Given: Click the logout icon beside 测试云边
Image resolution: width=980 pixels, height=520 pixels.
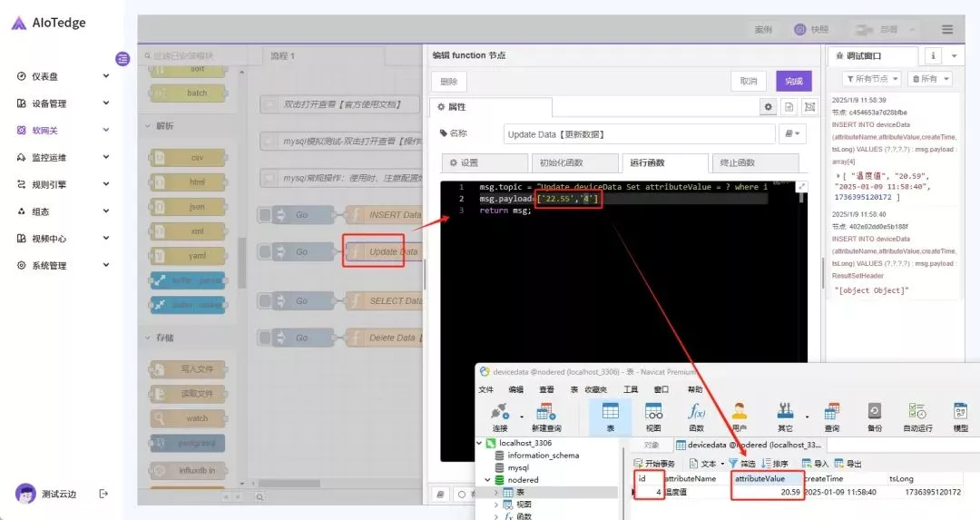Looking at the screenshot, I should [103, 494].
